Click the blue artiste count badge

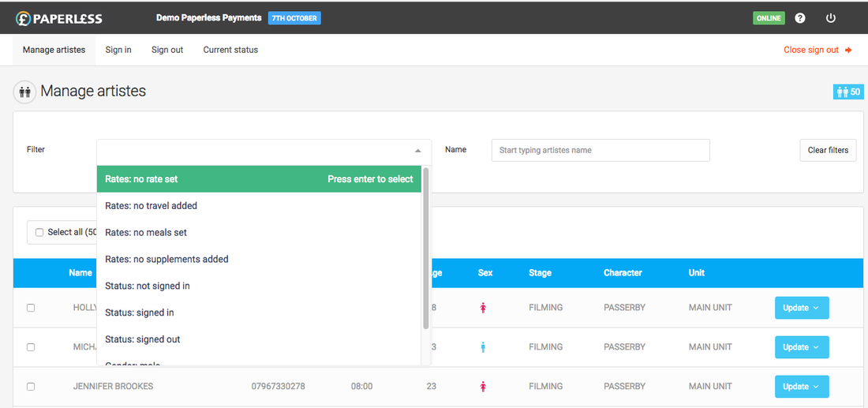(x=848, y=92)
